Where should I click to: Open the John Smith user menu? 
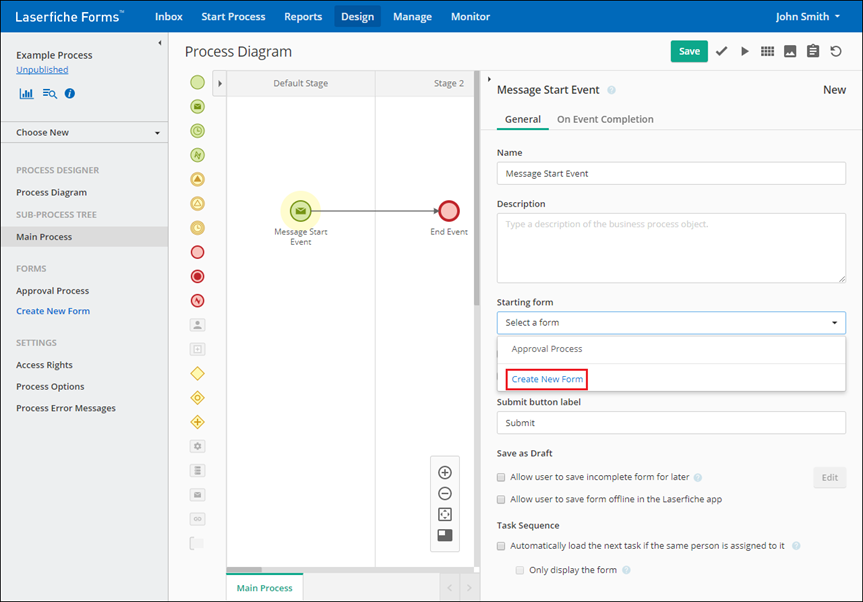807,17
